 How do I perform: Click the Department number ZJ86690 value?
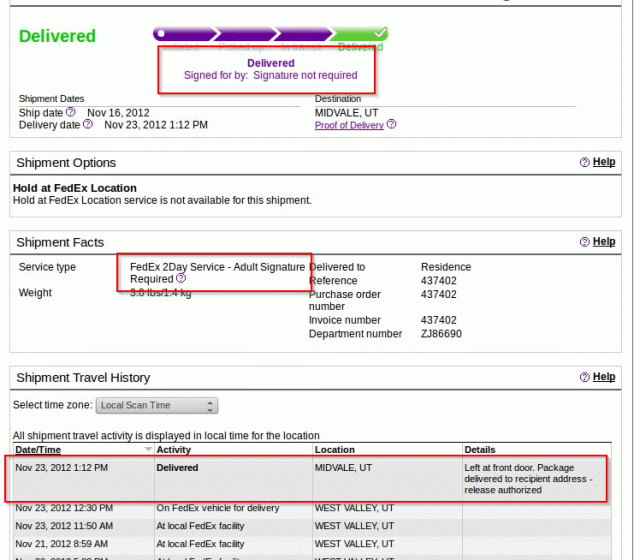[441, 333]
